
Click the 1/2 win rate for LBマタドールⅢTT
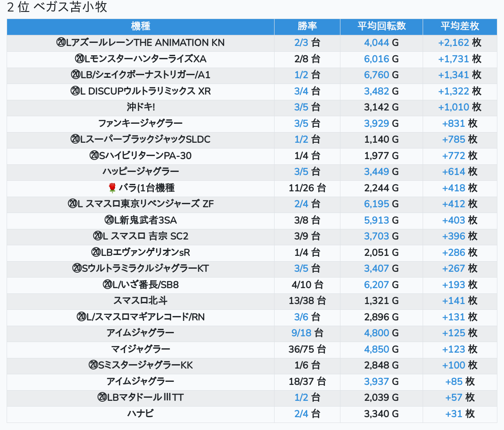301,398
